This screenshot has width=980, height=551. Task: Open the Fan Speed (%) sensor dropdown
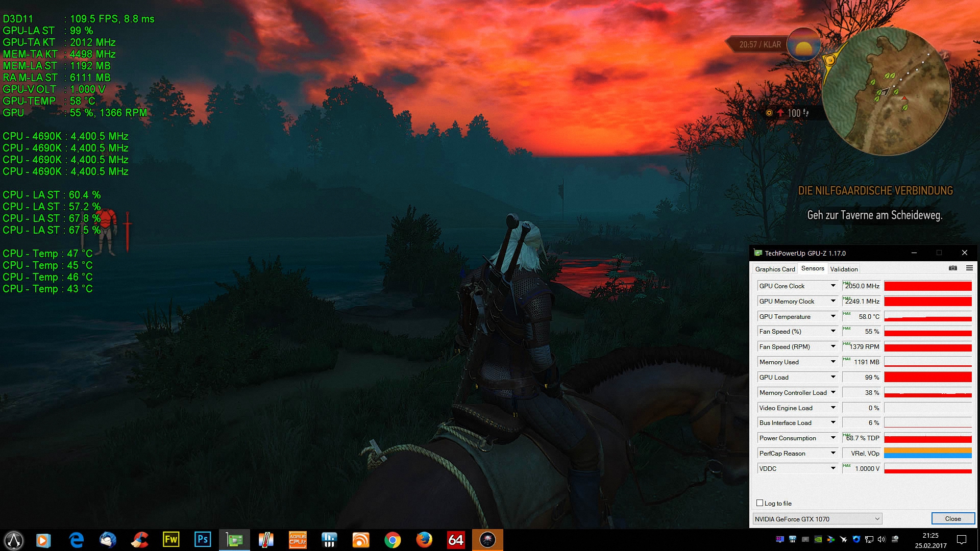(x=833, y=332)
